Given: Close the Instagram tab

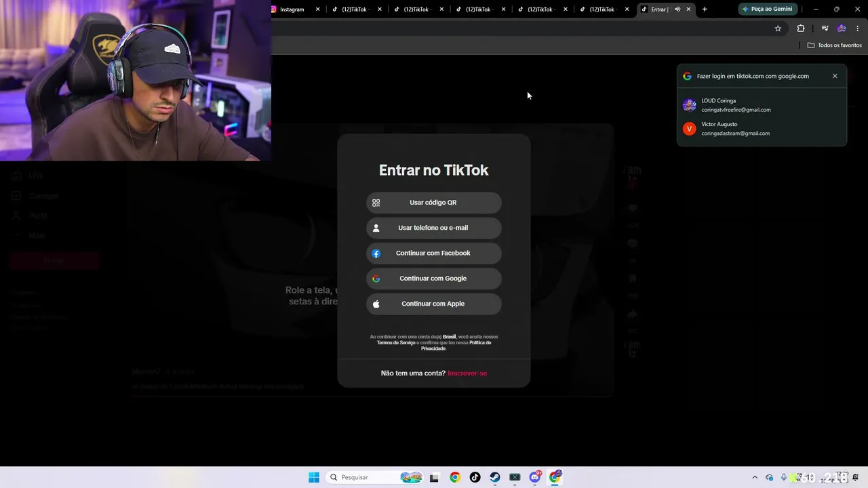Looking at the screenshot, I should click(x=317, y=9).
